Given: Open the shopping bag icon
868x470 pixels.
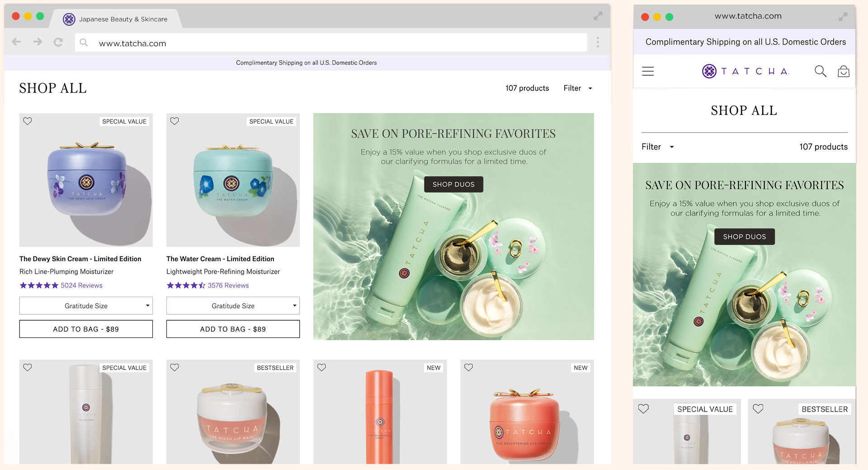Looking at the screenshot, I should point(843,71).
